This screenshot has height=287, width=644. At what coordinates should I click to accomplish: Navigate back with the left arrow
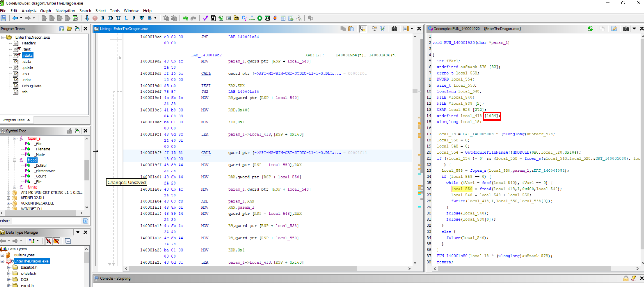coord(15,18)
